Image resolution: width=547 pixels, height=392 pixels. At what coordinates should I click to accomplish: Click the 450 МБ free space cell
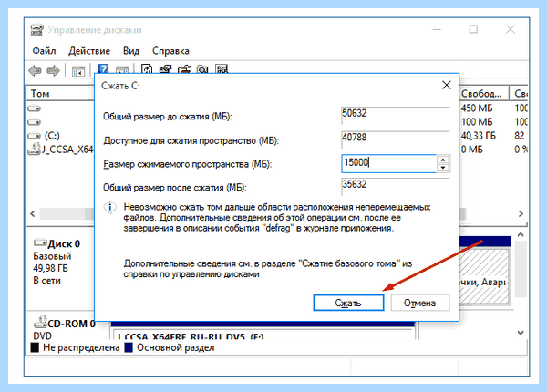pos(477,108)
